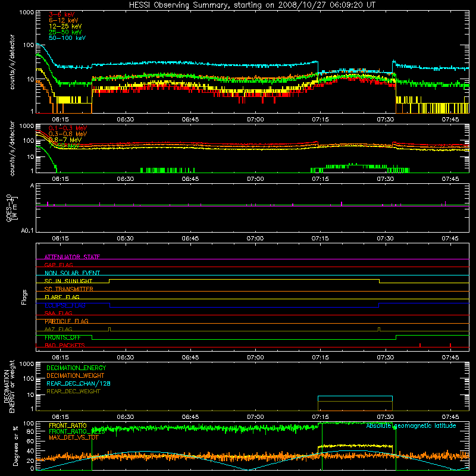Click the FLARE_FLAG label

coord(62,297)
